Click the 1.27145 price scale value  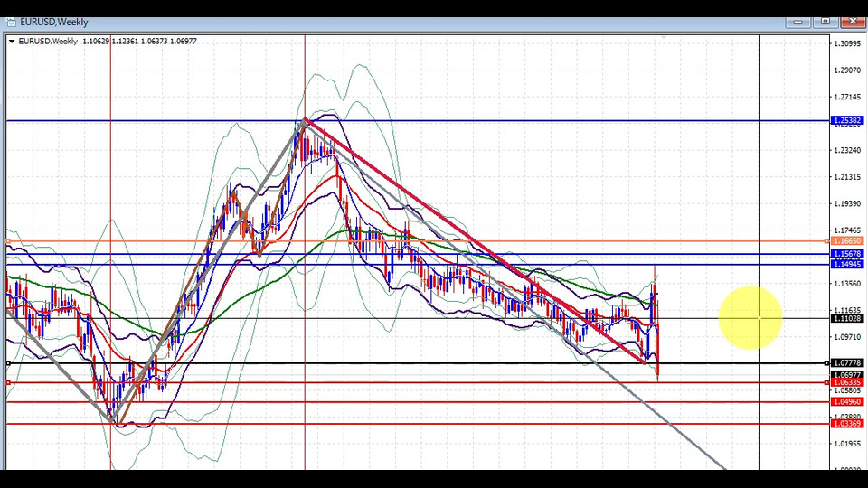(x=847, y=97)
